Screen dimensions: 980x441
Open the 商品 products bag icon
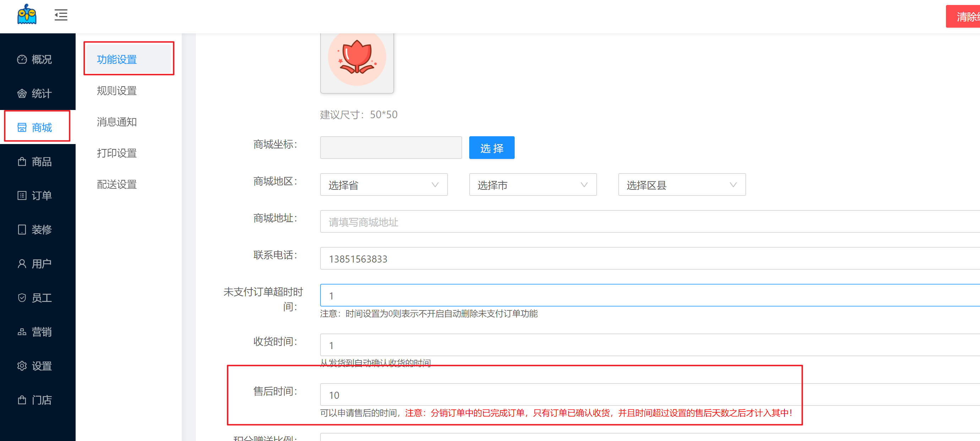point(22,161)
